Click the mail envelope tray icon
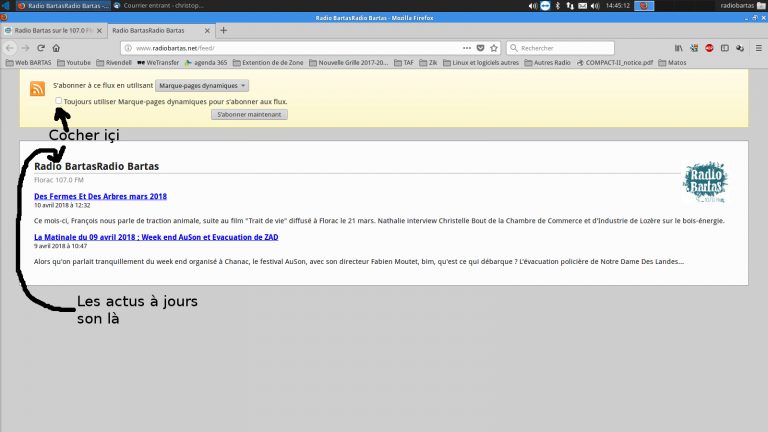This screenshot has height=432, width=768. [x=582, y=6]
